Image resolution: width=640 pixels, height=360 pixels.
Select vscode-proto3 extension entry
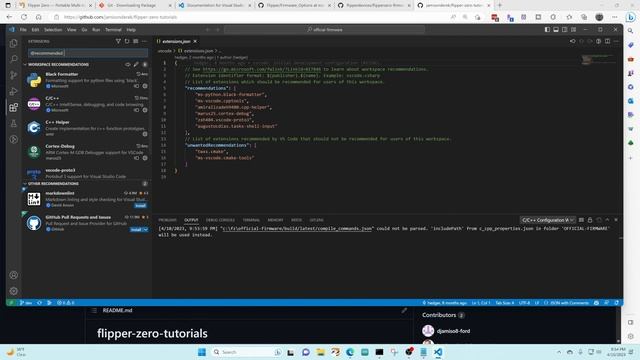(87, 173)
